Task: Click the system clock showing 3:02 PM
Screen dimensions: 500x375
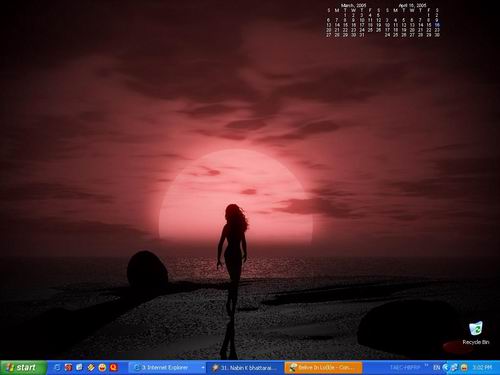Action: [482, 368]
